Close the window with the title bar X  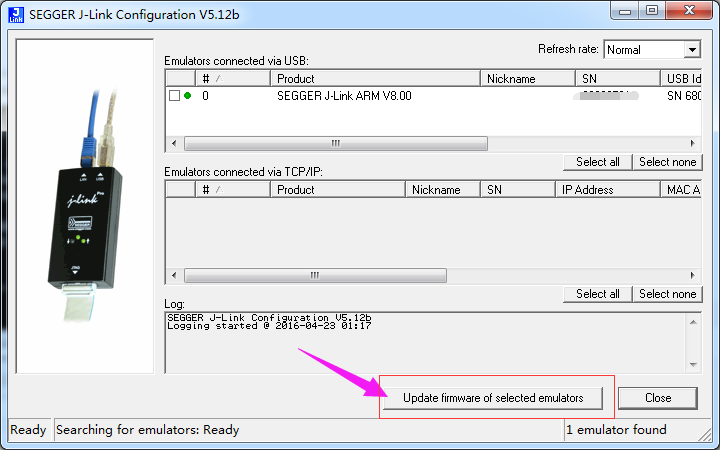pyautogui.click(x=689, y=11)
